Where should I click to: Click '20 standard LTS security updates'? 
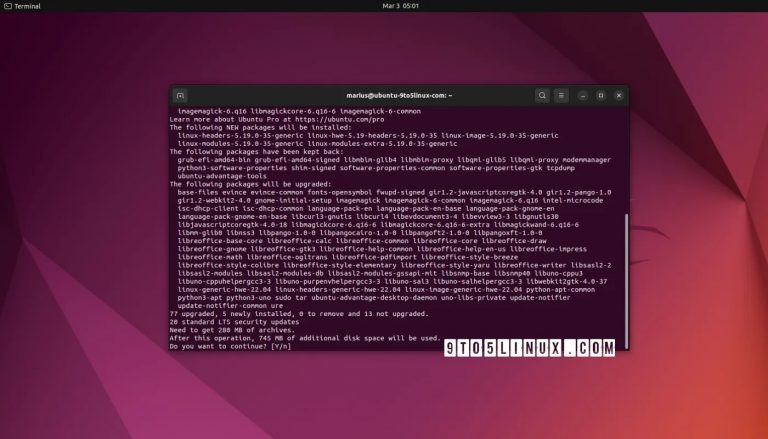(x=234, y=322)
